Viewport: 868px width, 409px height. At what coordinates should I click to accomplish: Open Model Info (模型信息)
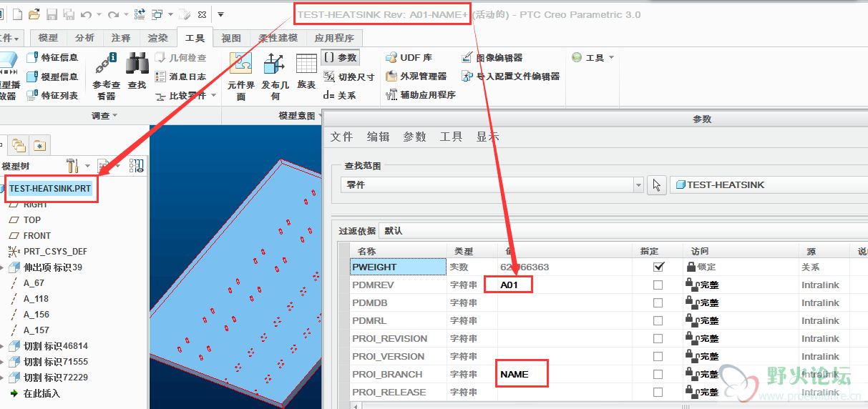pos(53,77)
